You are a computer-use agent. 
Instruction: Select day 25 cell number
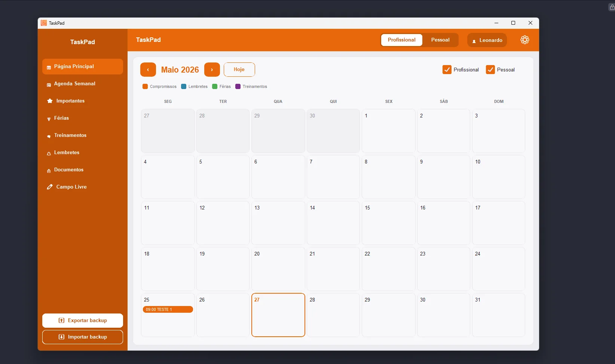point(147,300)
